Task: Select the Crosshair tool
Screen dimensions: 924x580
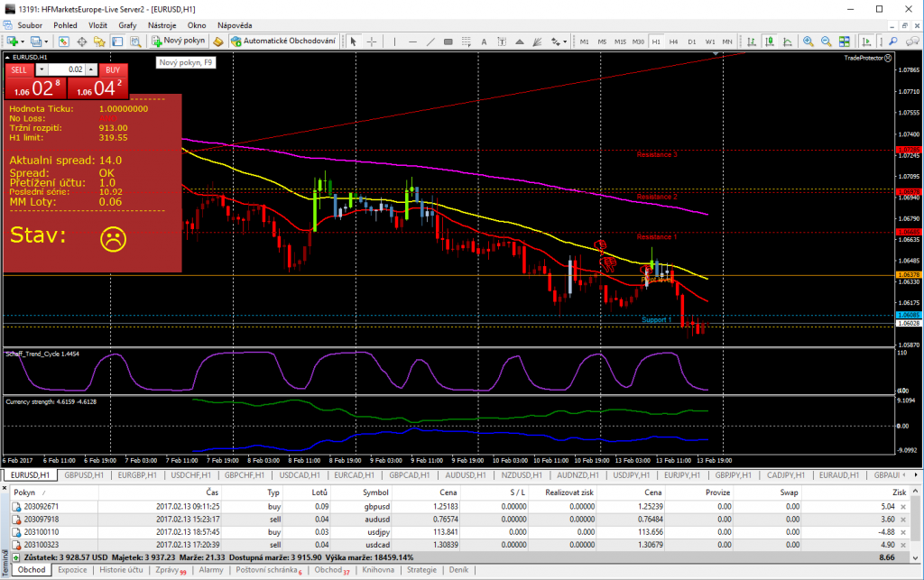Action: point(372,41)
